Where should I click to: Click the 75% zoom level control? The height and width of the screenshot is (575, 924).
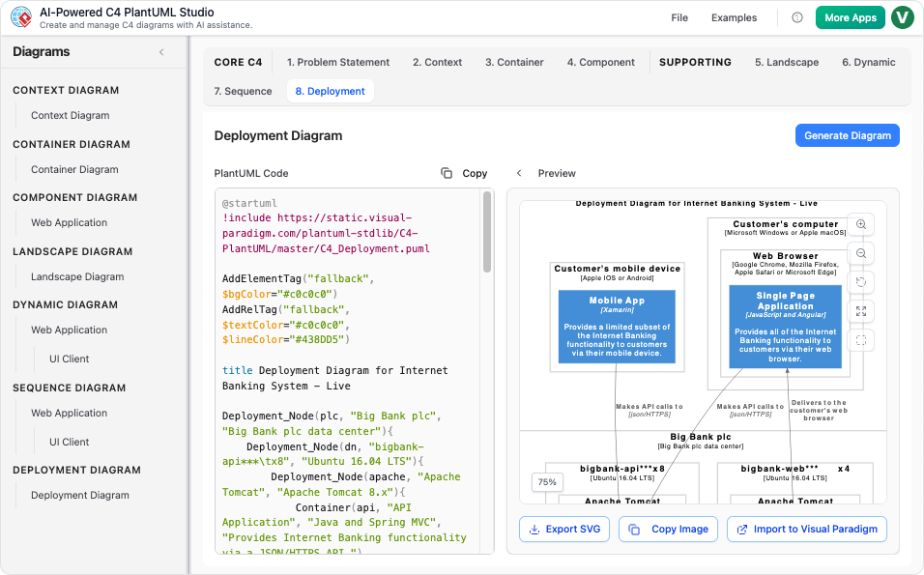[547, 480]
